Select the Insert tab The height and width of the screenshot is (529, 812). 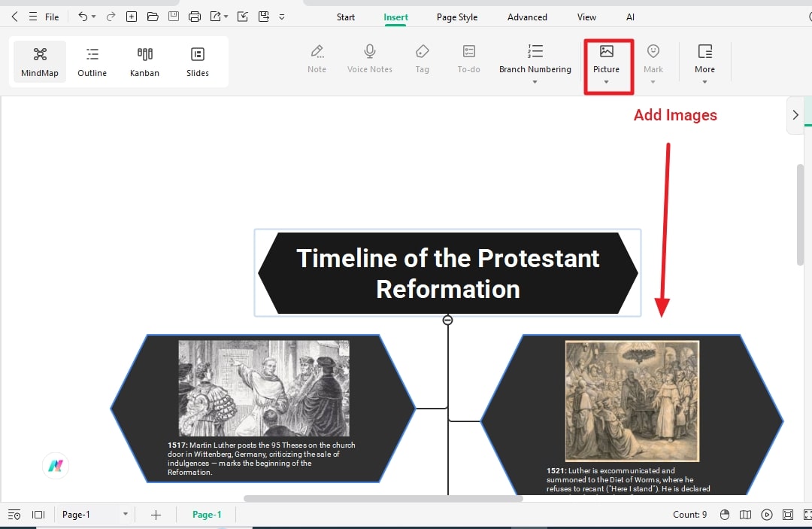pos(395,17)
